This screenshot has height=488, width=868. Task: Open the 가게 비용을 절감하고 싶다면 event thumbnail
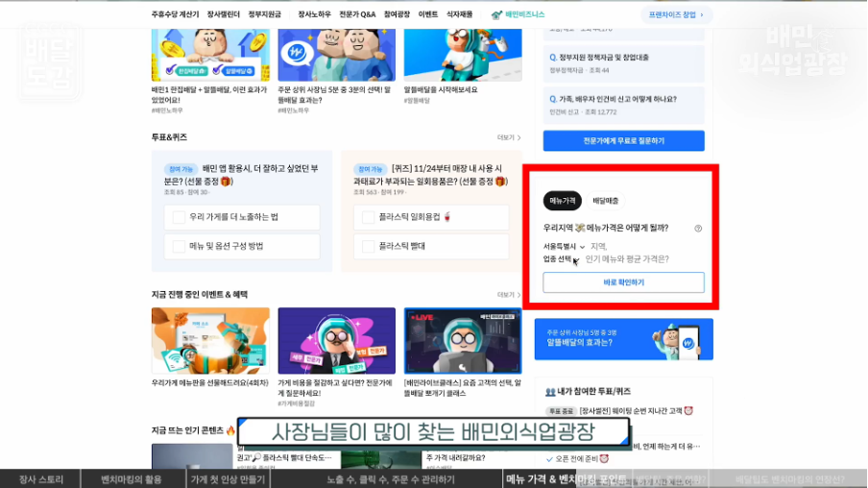(x=337, y=341)
